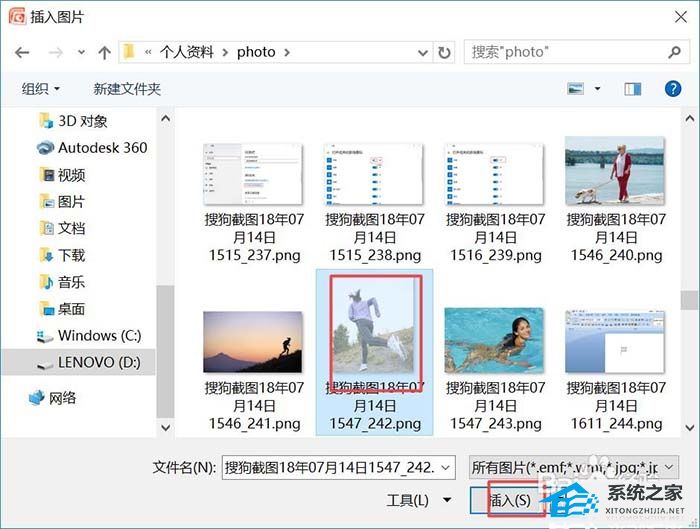The image size is (700, 529).
Task: Select the swimmer image 1547_243.png
Action: 494,340
